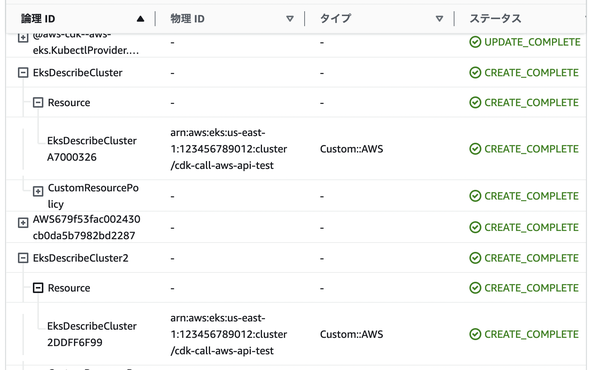Click checkmark icon in EksDescribeClusterA7000326 row
The width and height of the screenshot is (592, 370).
(x=475, y=149)
